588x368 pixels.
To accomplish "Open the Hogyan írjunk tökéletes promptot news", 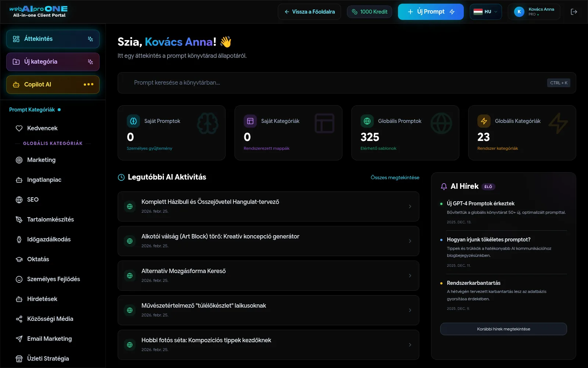I will (503, 252).
